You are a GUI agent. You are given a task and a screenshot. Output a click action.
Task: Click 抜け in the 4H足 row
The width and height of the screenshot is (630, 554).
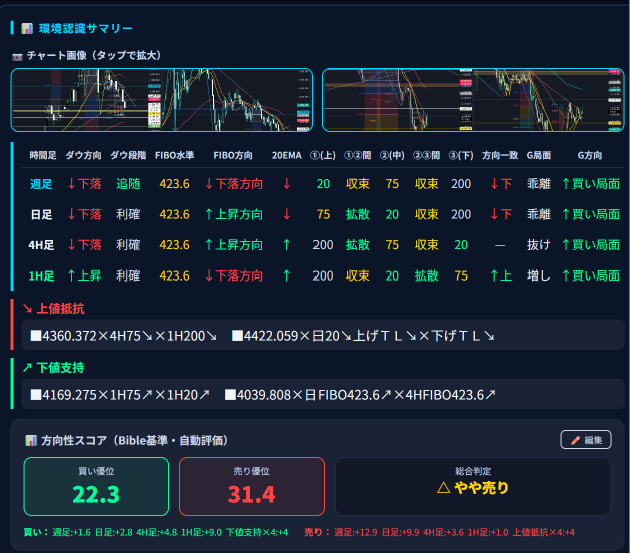(538, 245)
